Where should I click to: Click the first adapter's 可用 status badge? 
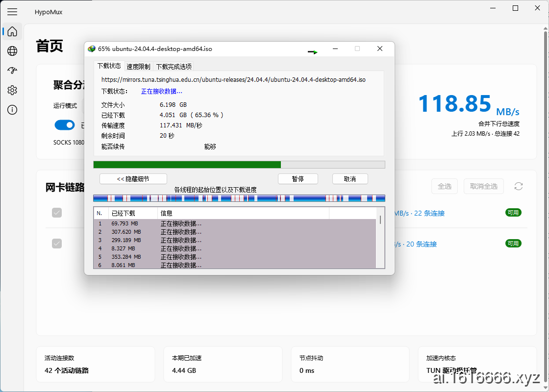tap(513, 213)
